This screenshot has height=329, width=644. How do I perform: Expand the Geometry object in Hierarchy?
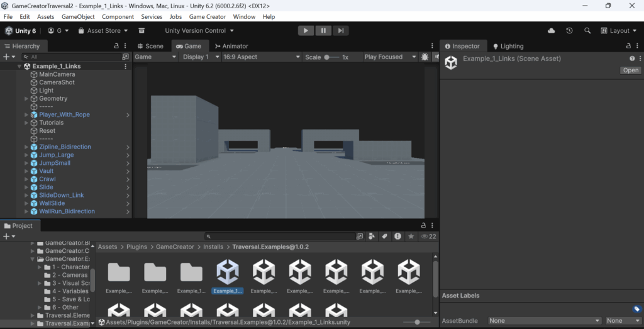coord(26,99)
